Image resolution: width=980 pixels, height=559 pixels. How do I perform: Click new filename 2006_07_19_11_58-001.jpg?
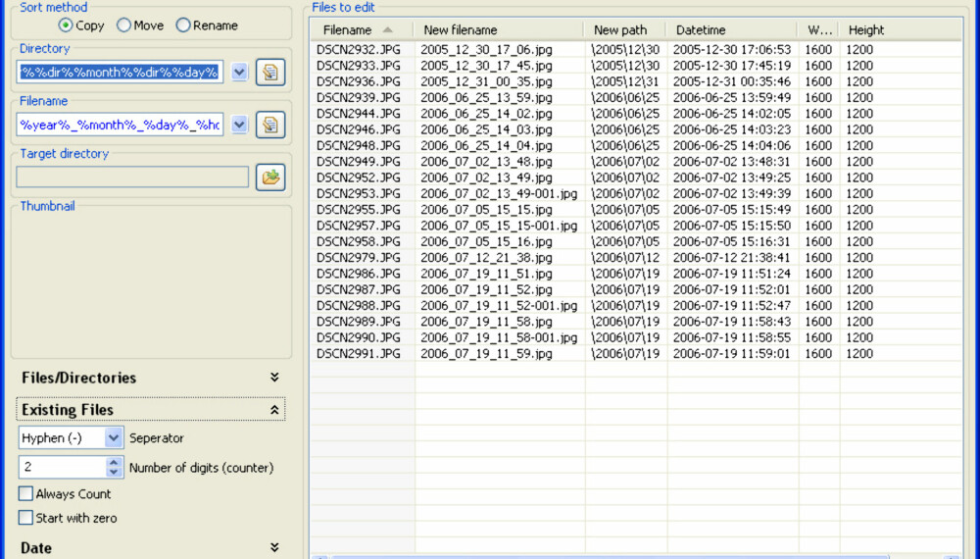coord(499,337)
